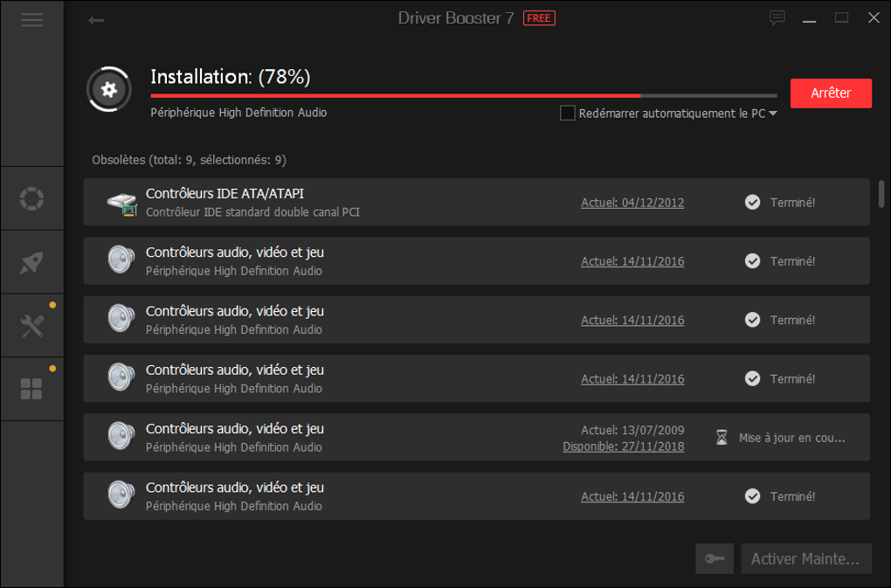Screen dimensions: 891x588
Task: Maximize the Driver Booster window
Action: (x=841, y=18)
